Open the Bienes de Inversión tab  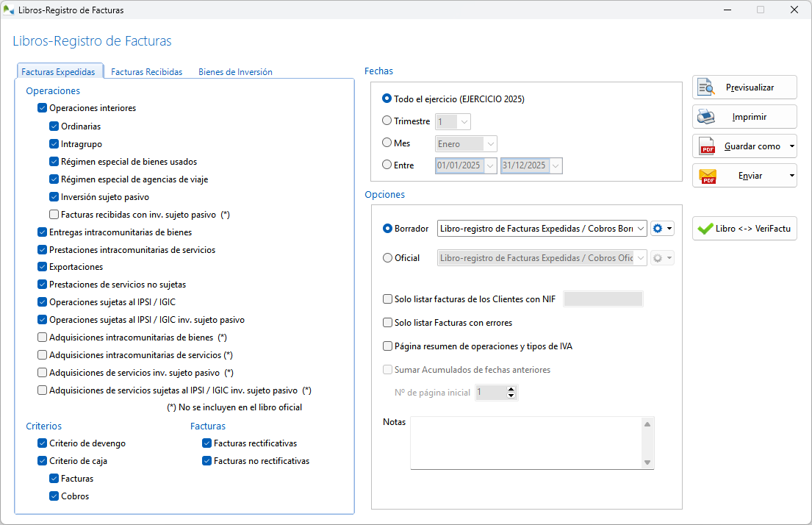click(235, 72)
